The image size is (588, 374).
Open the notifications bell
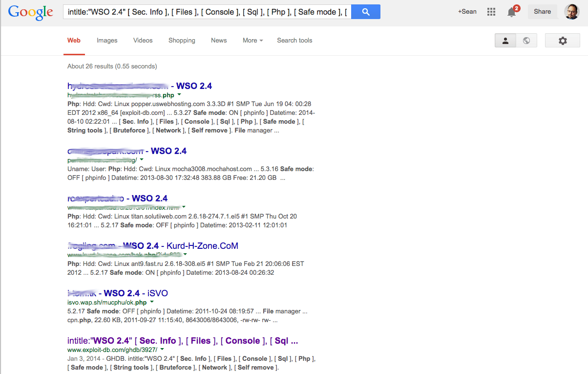tap(512, 12)
